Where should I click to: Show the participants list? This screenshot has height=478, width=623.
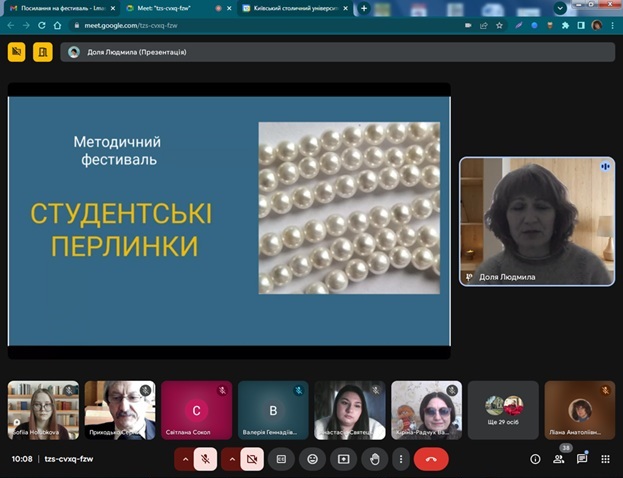[x=559, y=459]
